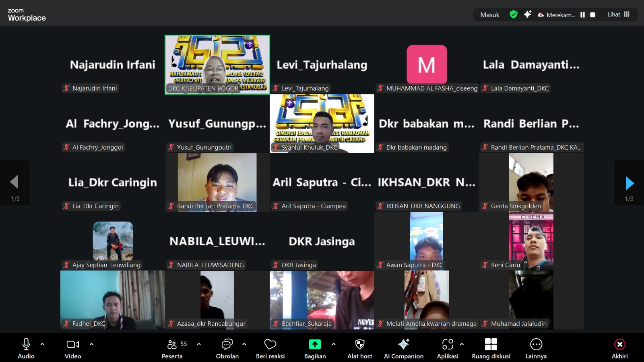This screenshot has width=644, height=362.
Task: Open the Lihat view layout menu
Action: coord(618,14)
